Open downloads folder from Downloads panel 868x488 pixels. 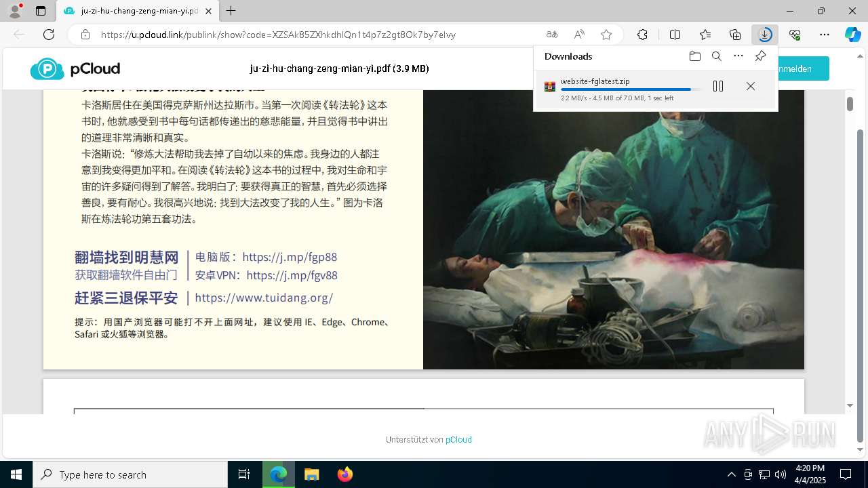click(x=694, y=56)
